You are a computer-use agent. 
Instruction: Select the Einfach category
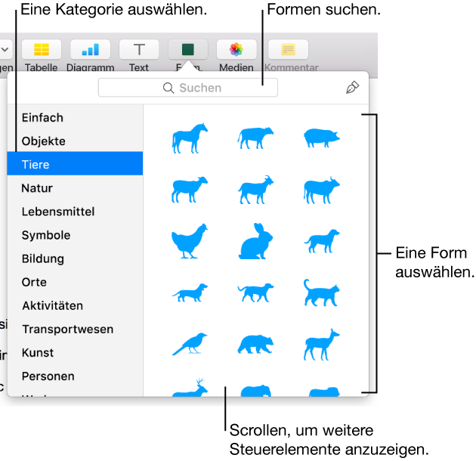coord(75,118)
